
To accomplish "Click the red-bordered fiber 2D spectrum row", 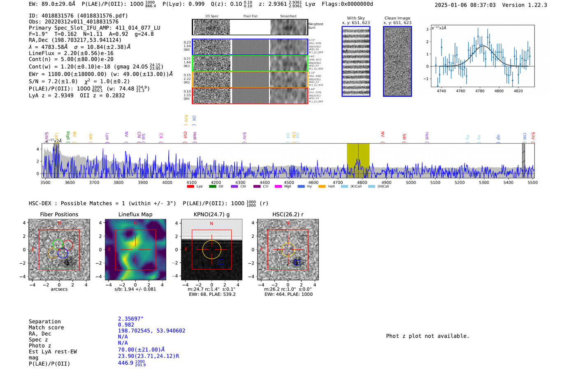I will pos(250,95).
